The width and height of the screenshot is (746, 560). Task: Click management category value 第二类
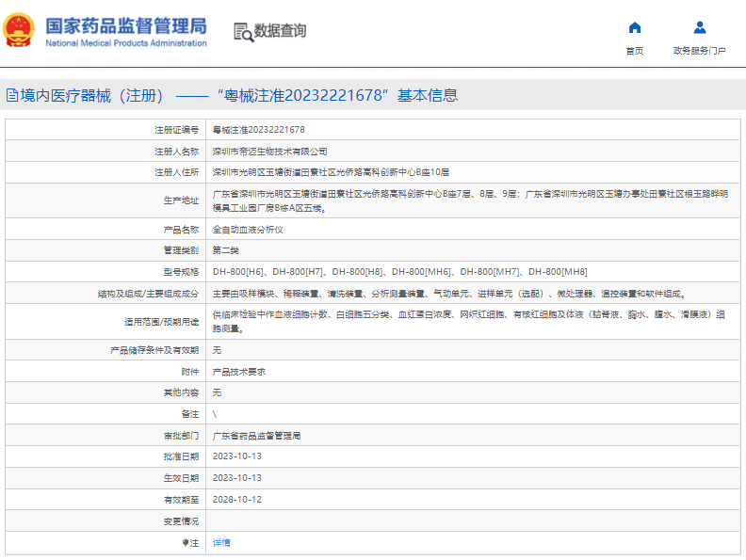click(x=225, y=250)
